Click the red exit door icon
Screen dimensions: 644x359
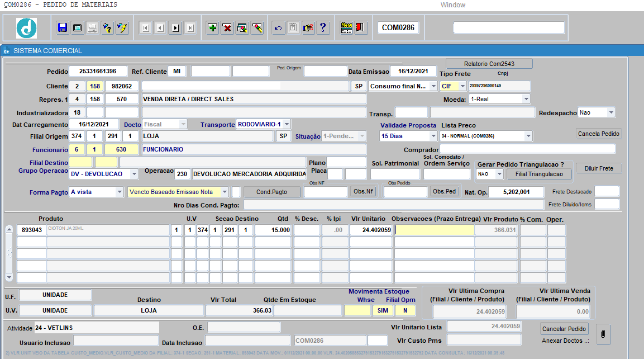tap(361, 27)
